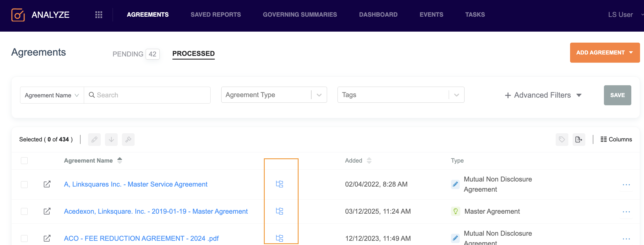Open Acedexon agreement in new window icon

tap(47, 211)
